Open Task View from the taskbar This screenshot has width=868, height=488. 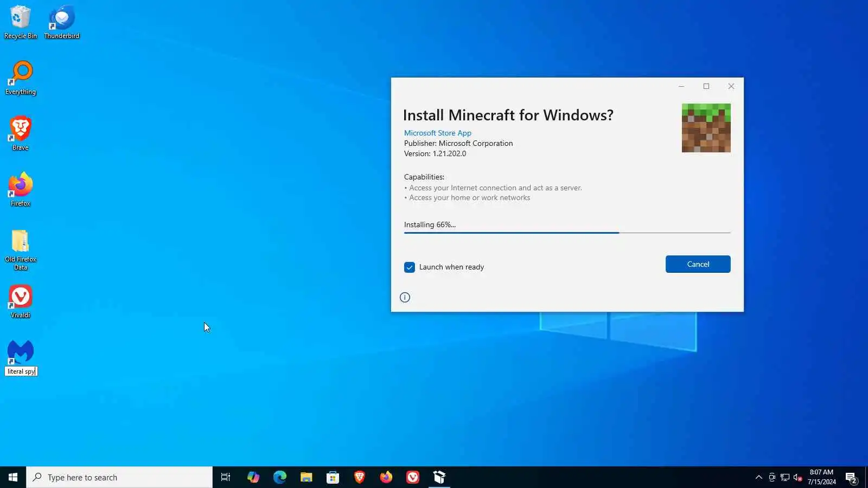click(x=226, y=477)
